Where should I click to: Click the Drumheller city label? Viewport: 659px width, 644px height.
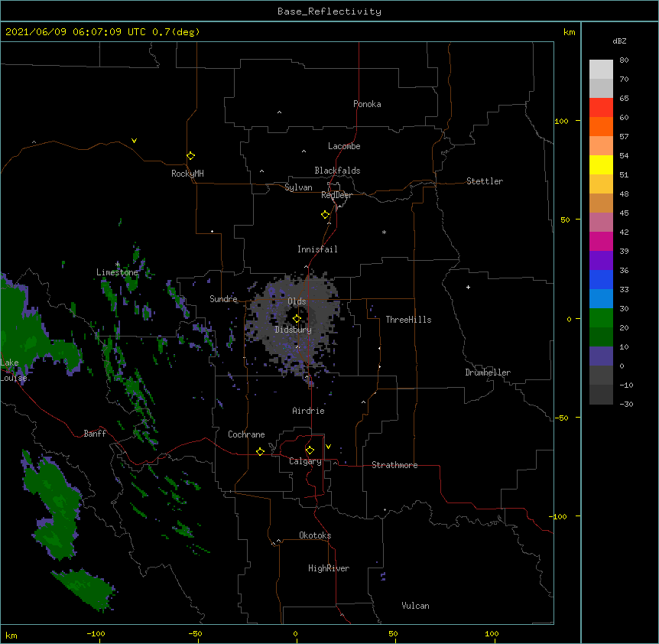coord(488,372)
